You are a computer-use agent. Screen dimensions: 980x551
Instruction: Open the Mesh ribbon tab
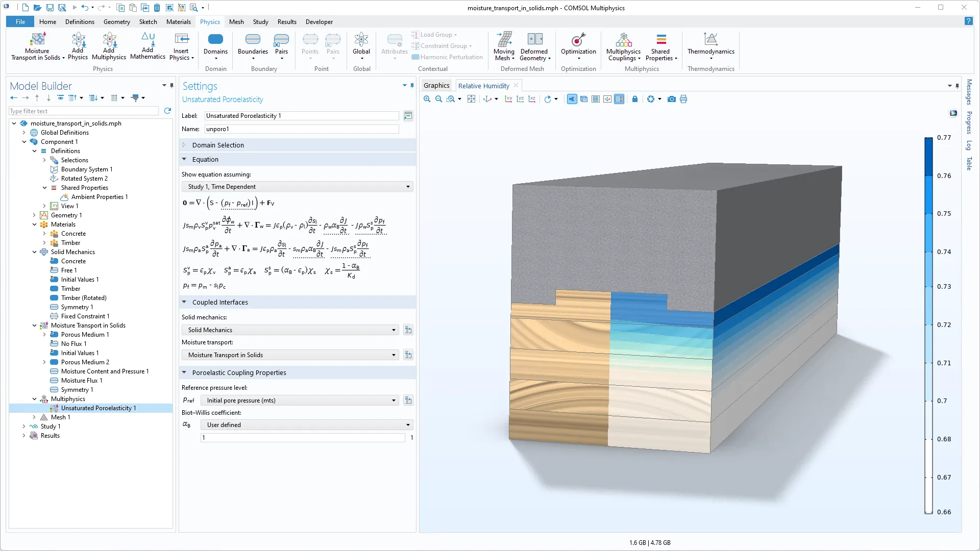(x=236, y=22)
